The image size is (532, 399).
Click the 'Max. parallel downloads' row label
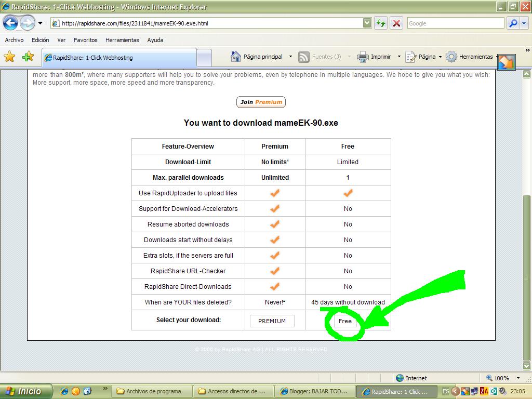[x=188, y=178]
